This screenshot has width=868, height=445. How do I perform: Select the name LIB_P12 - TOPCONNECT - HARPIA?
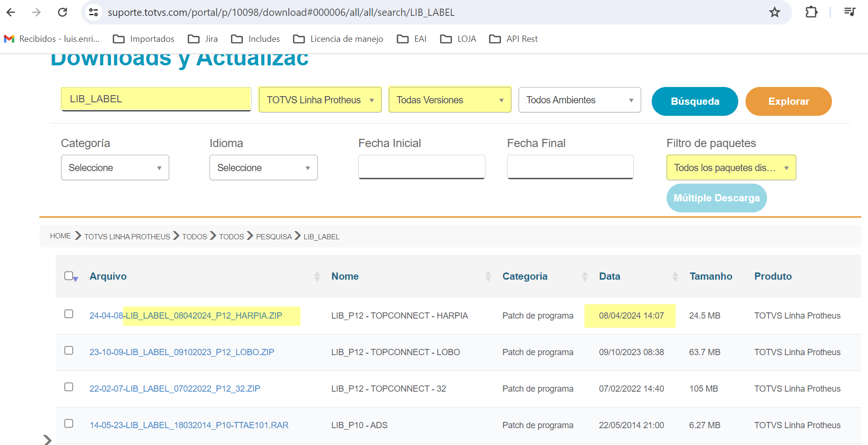pos(399,316)
